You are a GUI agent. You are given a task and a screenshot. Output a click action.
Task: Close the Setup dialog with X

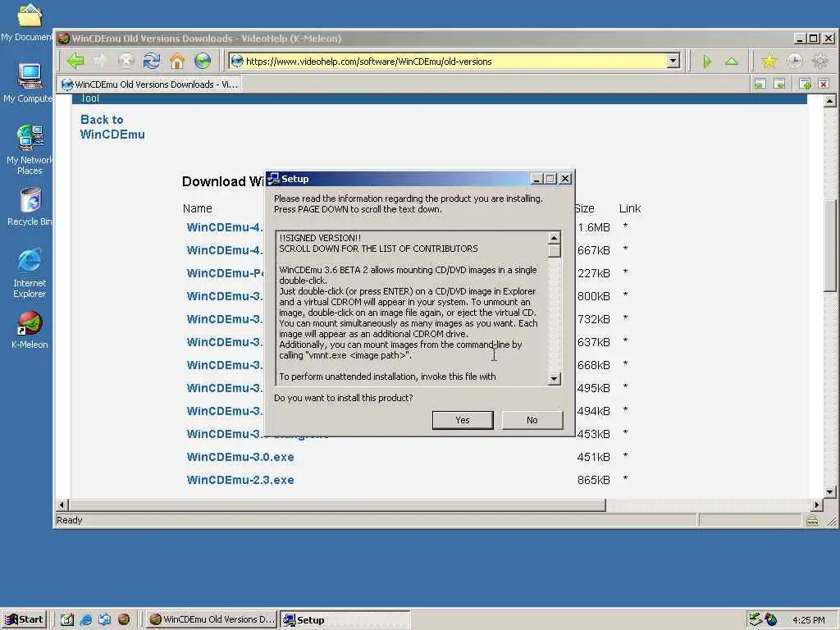(565, 179)
